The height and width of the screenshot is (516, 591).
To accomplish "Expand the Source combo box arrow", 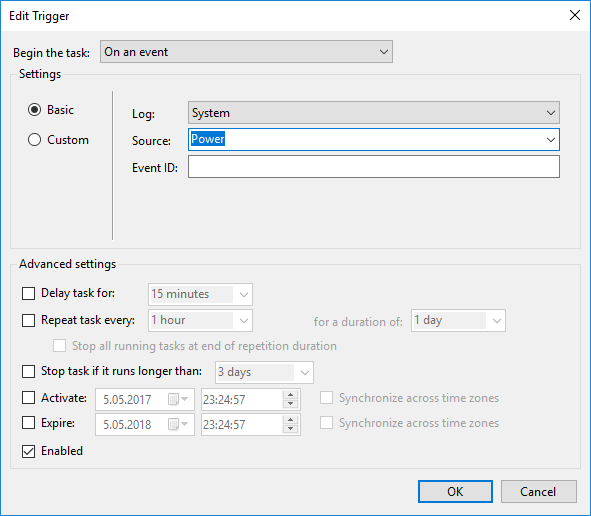I will coord(551,140).
